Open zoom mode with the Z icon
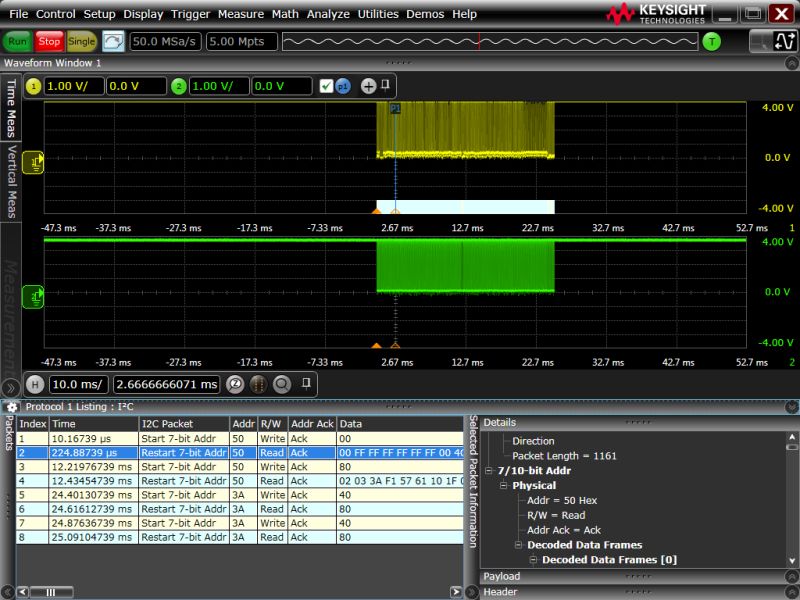The width and height of the screenshot is (800, 600). point(234,384)
